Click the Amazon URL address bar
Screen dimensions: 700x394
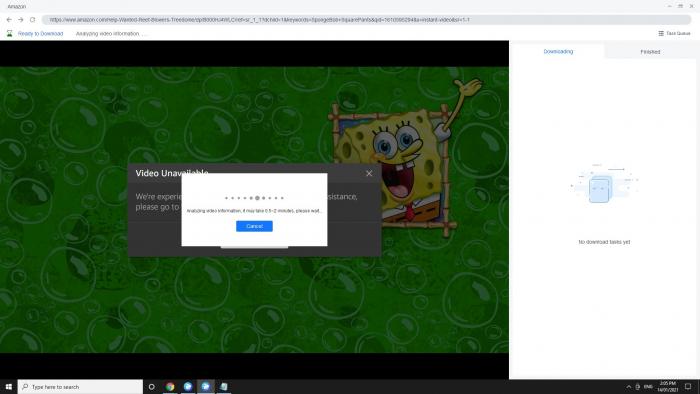tap(366, 20)
